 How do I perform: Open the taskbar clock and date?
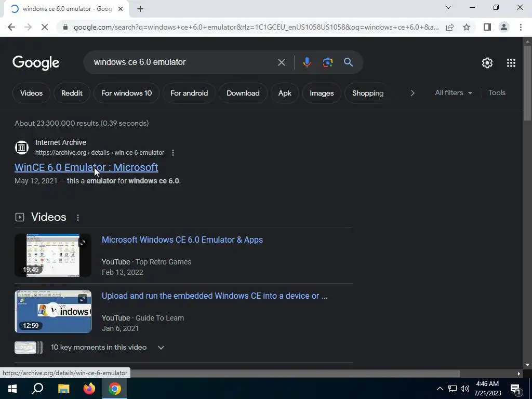coord(487,389)
